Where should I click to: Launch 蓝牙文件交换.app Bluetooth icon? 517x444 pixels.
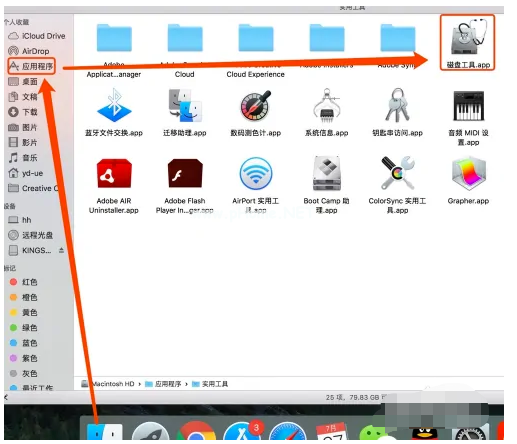coord(114,105)
